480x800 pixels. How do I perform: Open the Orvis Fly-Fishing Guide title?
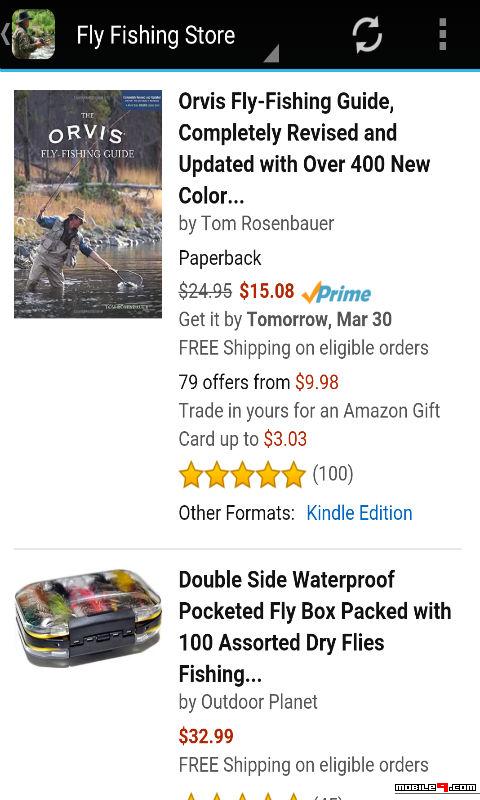click(x=305, y=148)
